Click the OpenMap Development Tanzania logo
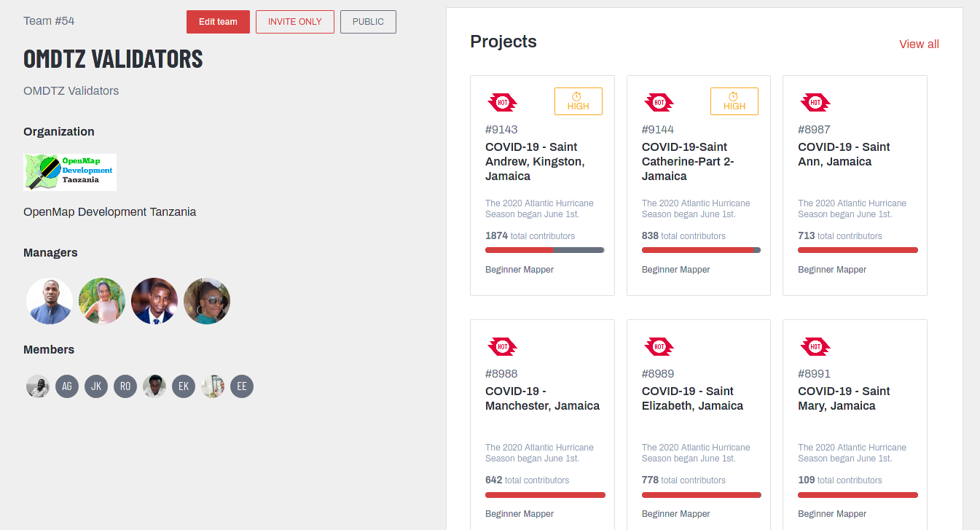 70,172
